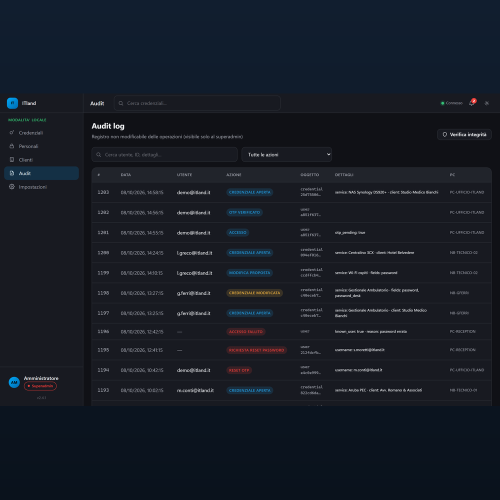This screenshot has width=500, height=500.
Task: Click details mentioning NAS Synology
Action: pos(386,192)
